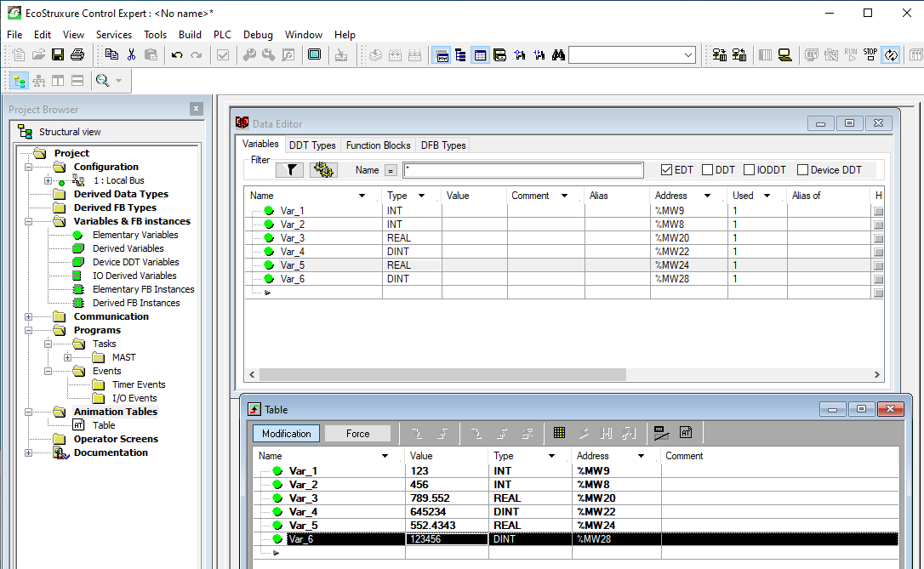The image size is (924, 569).
Task: Toggle the Force button in Table
Action: (357, 434)
